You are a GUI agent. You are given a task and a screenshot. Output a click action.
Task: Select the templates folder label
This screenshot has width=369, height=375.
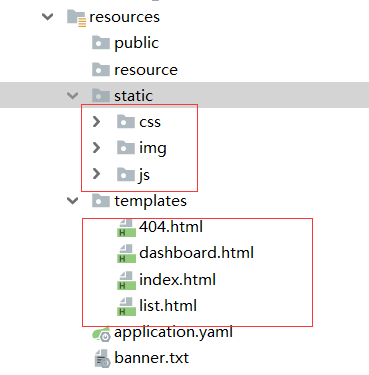click(x=150, y=201)
